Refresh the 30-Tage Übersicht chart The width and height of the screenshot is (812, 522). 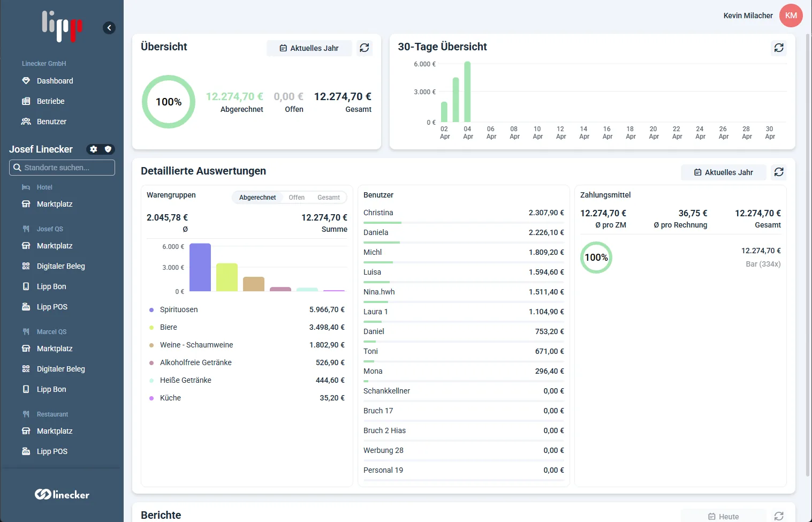[779, 48]
